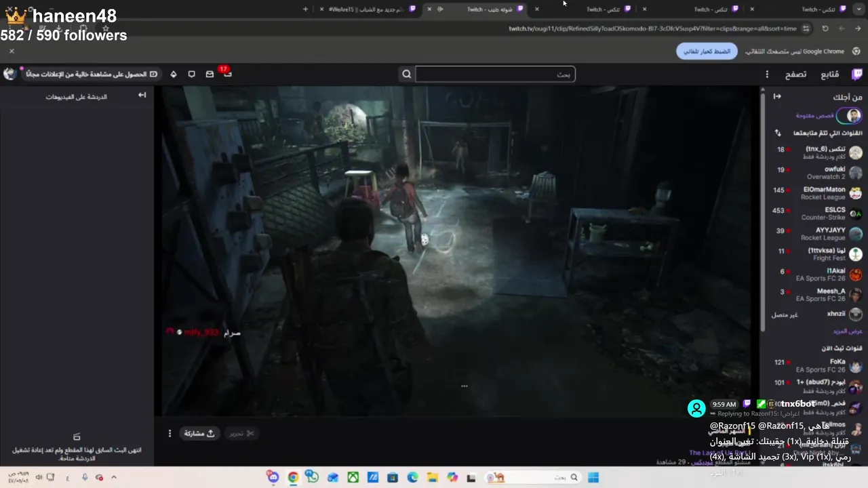Screen dimensions: 868x488
Task: Click عرض المزيد to show more channels
Action: (847, 331)
